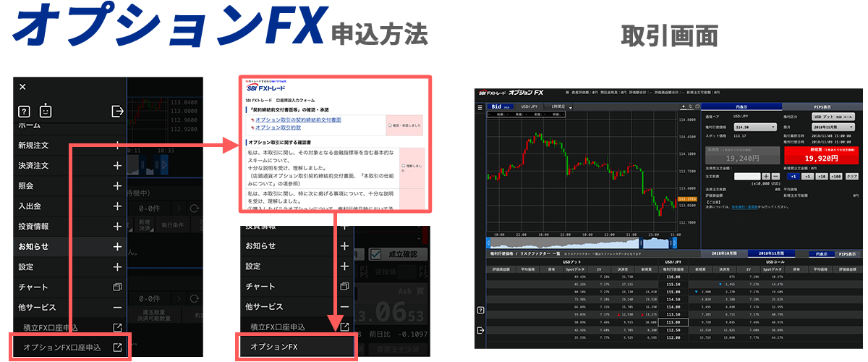Screen dimensions: 868x362
Task: Click クリア button to reset quantity
Action: pos(852,176)
